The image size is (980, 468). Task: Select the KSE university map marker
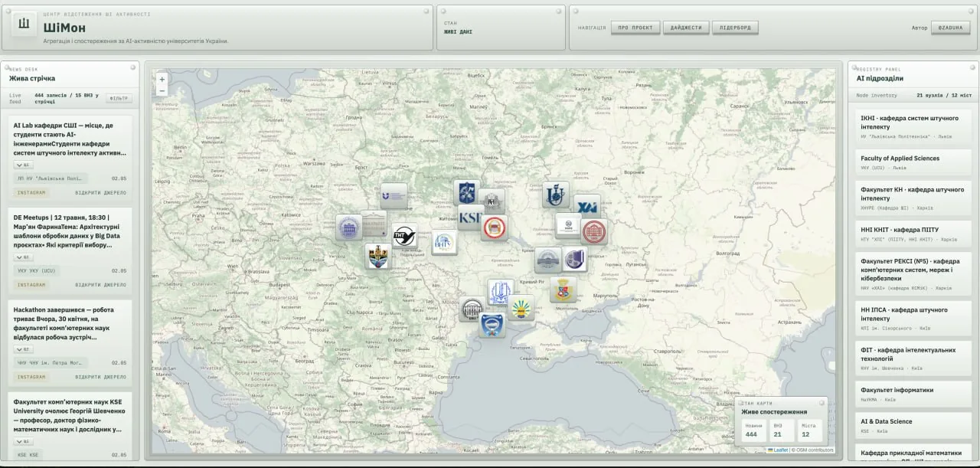point(470,217)
